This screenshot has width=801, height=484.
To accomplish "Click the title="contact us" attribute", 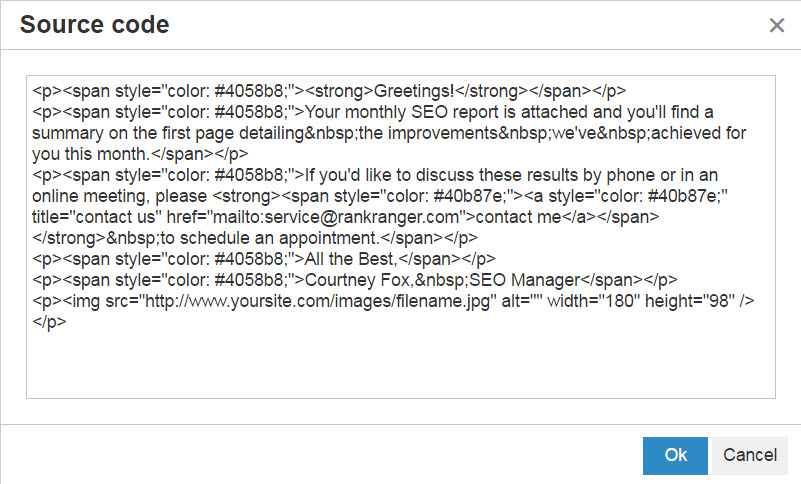I will [87, 217].
